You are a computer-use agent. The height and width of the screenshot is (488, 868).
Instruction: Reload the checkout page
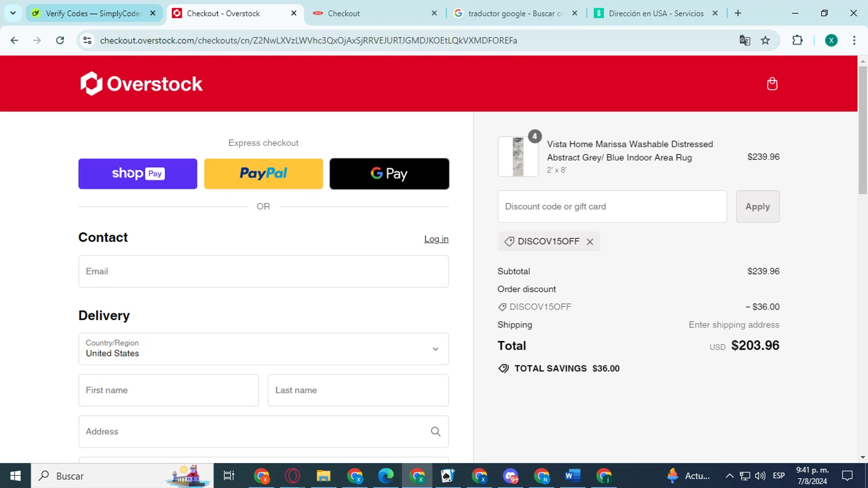pos(60,41)
